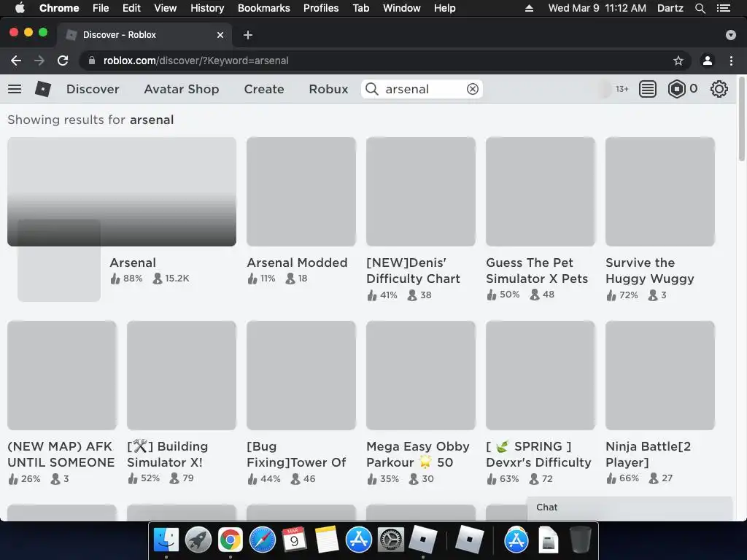This screenshot has width=747, height=560.
Task: Open Finder from the Dock
Action: coord(166,540)
